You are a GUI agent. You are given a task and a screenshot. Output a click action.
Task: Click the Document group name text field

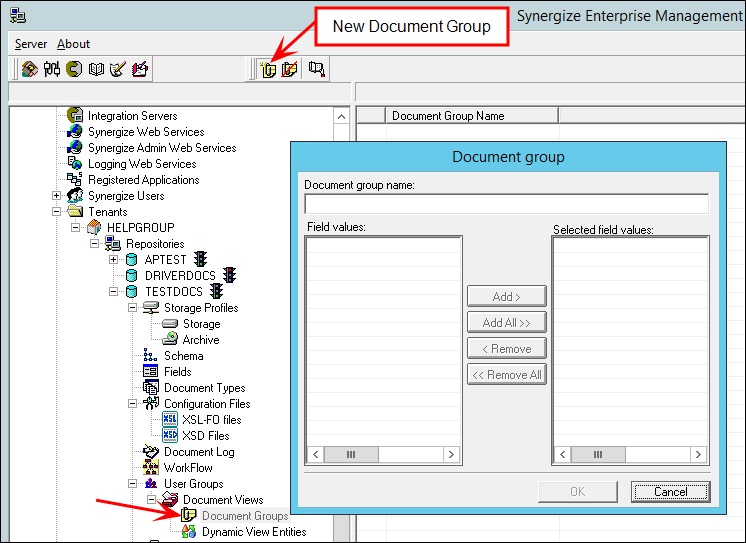click(x=506, y=203)
